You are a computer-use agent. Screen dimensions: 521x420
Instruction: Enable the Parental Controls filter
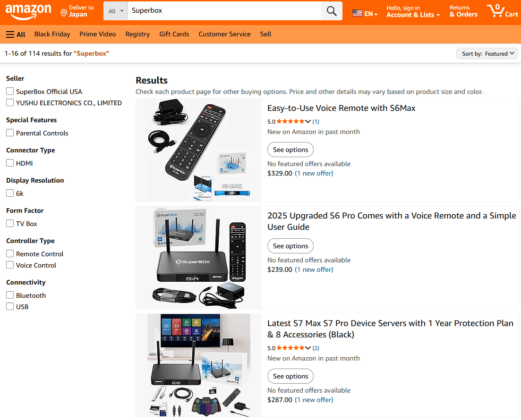click(10, 133)
